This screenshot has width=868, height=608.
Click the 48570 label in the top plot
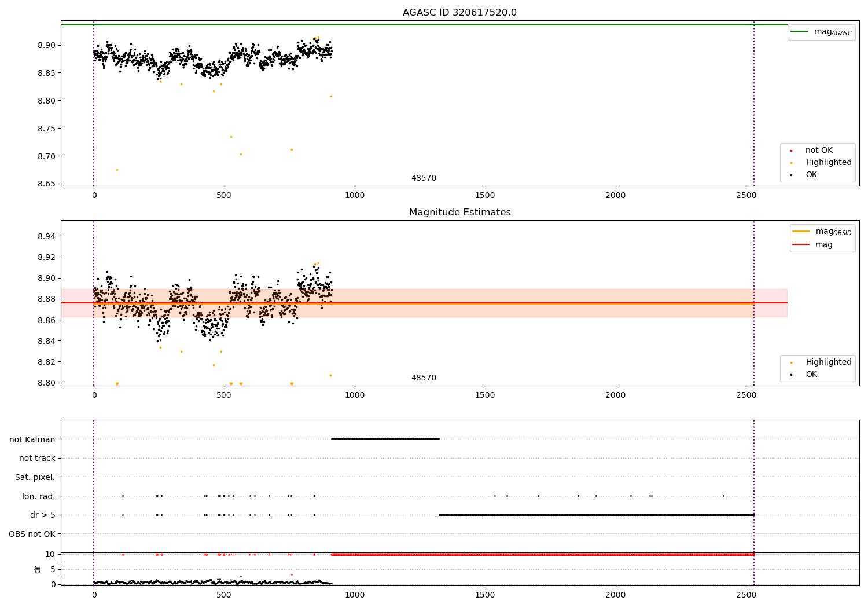[x=424, y=178]
